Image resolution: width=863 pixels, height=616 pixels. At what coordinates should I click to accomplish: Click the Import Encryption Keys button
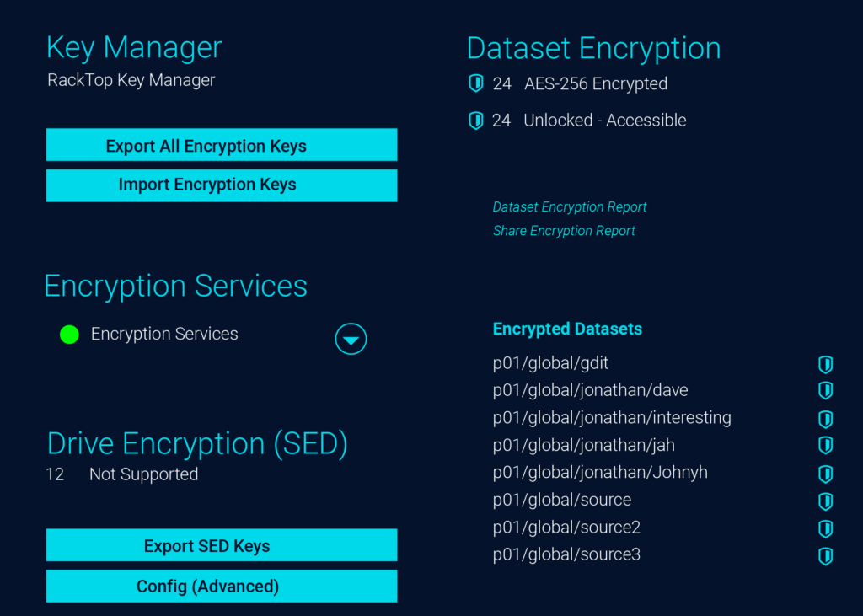tap(221, 185)
